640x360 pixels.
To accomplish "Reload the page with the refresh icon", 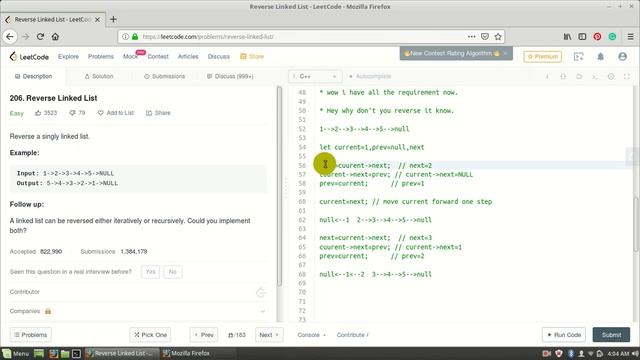I will [40, 37].
